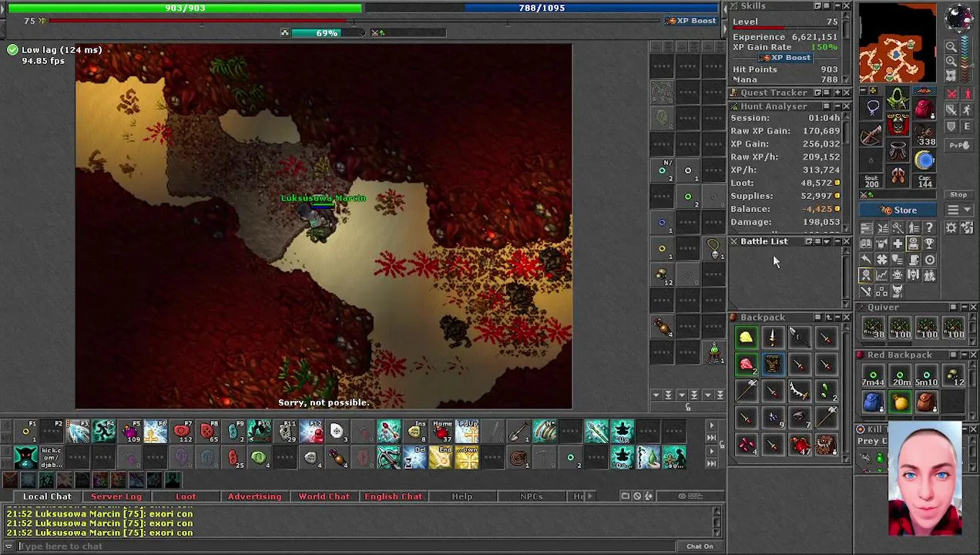980x555 pixels.
Task: Click the mushrooms stack of 12
Action: (954, 375)
